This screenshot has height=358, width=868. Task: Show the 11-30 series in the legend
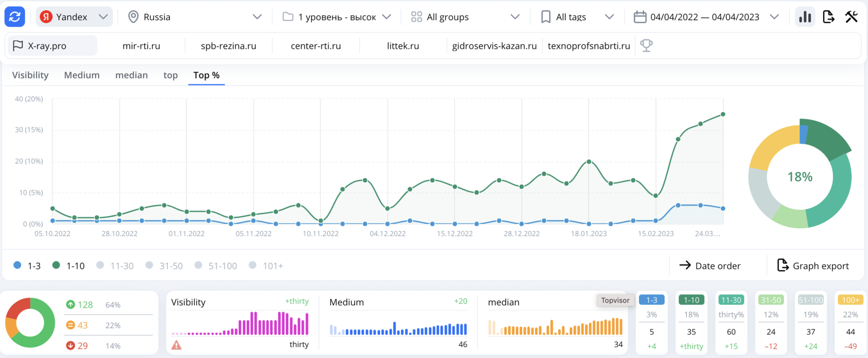(115, 265)
